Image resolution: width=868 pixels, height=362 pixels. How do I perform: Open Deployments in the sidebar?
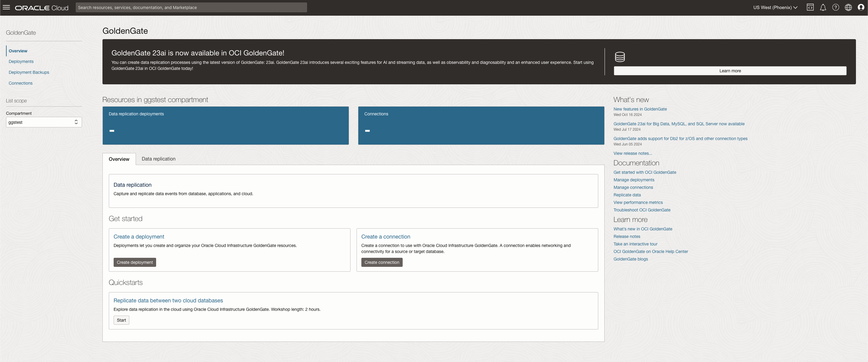[21, 62]
